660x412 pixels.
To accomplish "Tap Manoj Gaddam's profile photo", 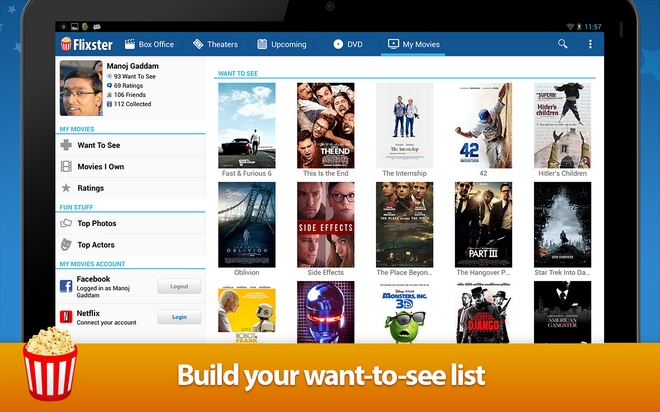I will [81, 87].
